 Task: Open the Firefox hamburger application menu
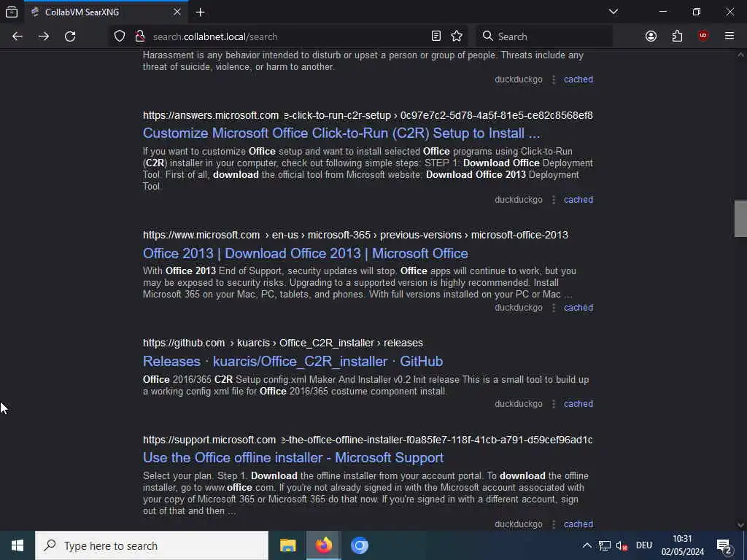point(729,36)
